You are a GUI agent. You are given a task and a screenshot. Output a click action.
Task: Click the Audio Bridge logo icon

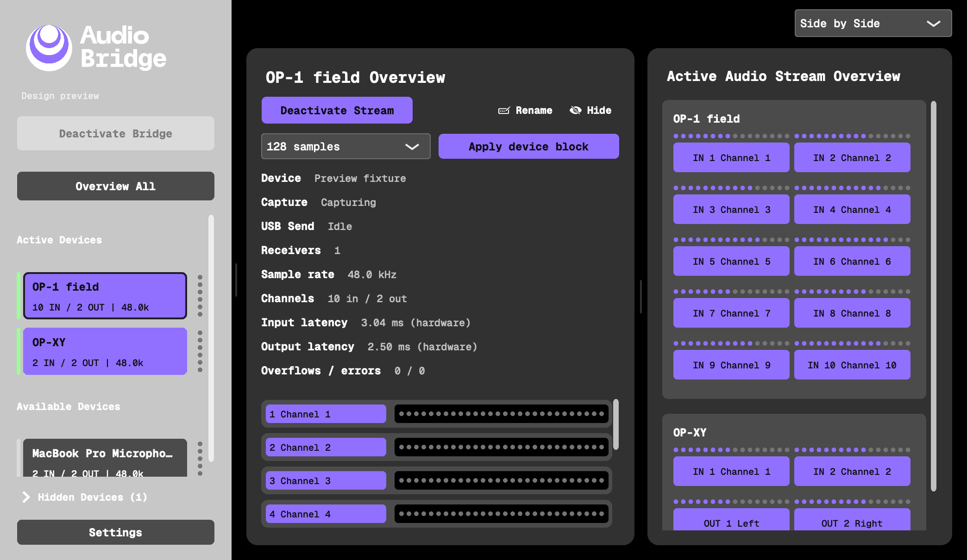(x=49, y=47)
